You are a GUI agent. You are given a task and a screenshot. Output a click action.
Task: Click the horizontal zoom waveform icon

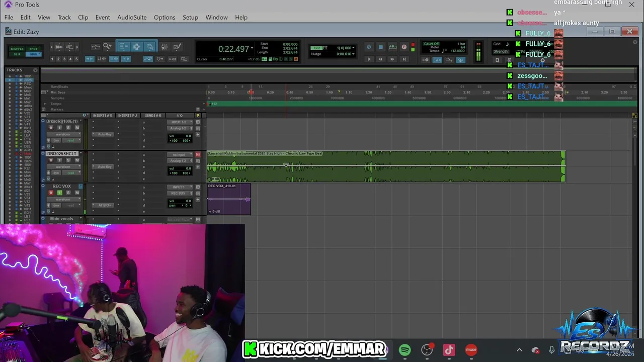(59, 47)
